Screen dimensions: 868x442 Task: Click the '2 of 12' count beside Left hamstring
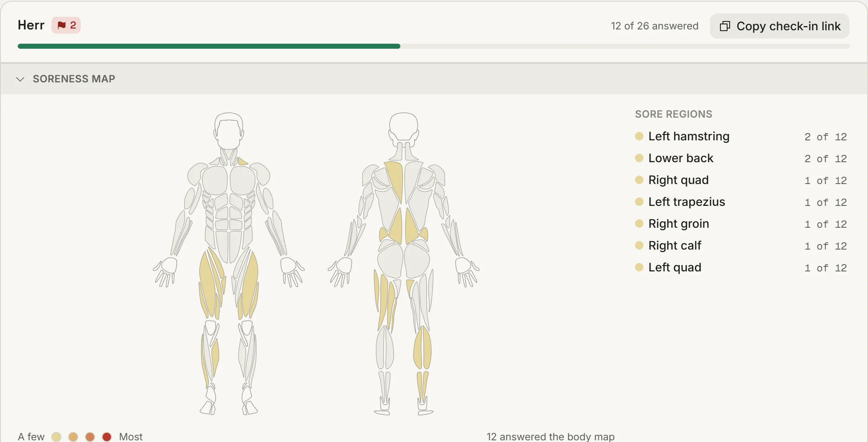(x=826, y=137)
